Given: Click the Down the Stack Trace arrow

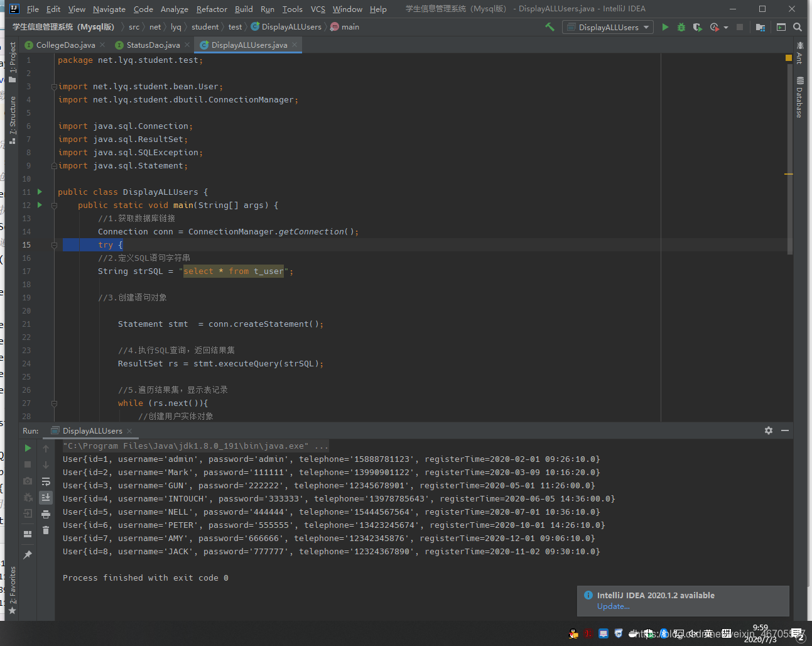Looking at the screenshot, I should pyautogui.click(x=46, y=465).
